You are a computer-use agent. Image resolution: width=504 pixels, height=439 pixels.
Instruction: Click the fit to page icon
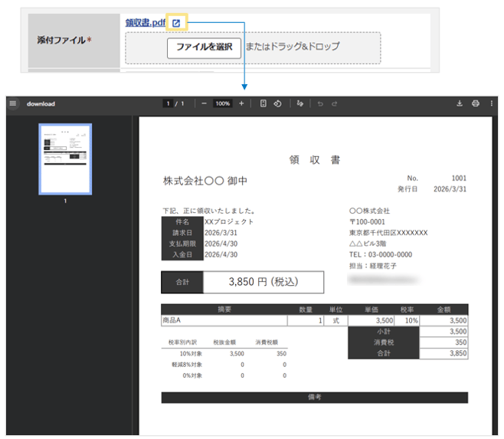tap(263, 103)
